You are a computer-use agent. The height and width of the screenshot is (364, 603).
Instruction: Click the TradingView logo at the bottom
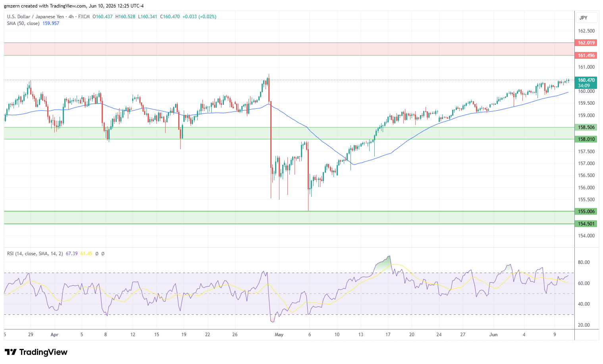click(36, 352)
